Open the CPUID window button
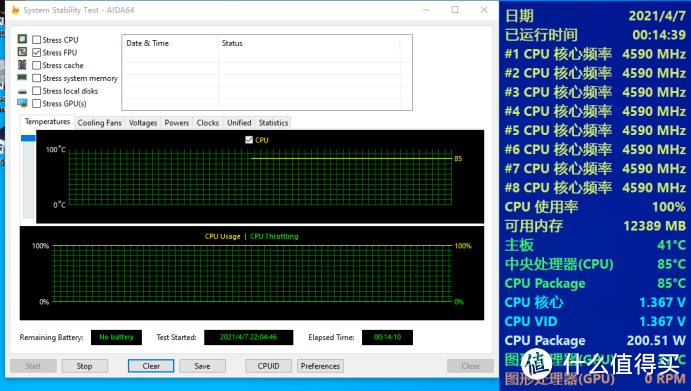The width and height of the screenshot is (691, 391). click(268, 366)
